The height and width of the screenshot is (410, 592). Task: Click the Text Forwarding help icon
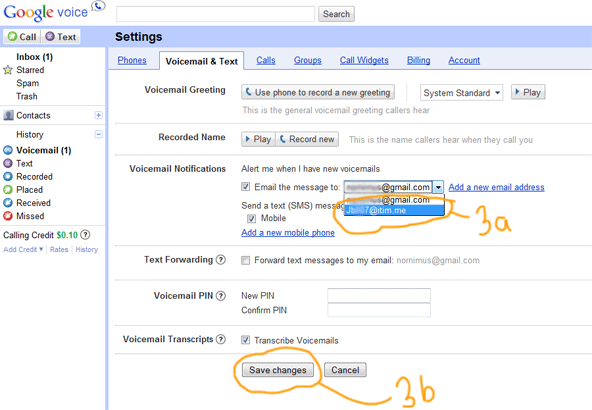tap(221, 260)
